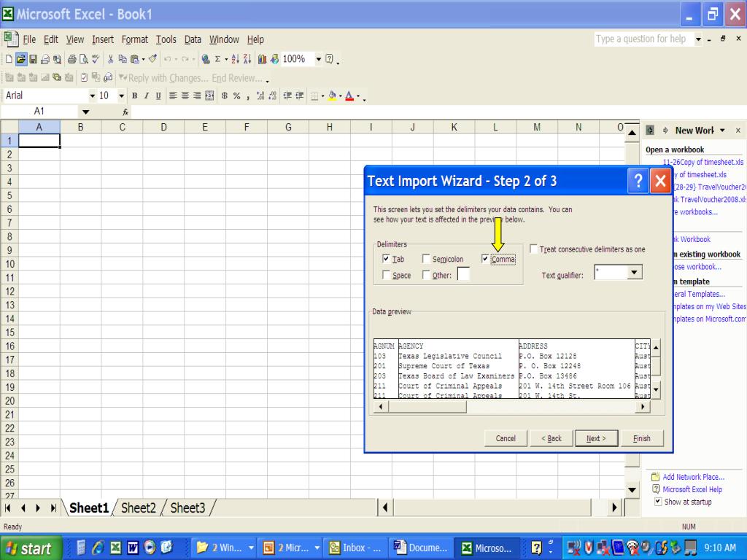Click the Increase Indent icon
The width and height of the screenshot is (747, 560).
(299, 96)
